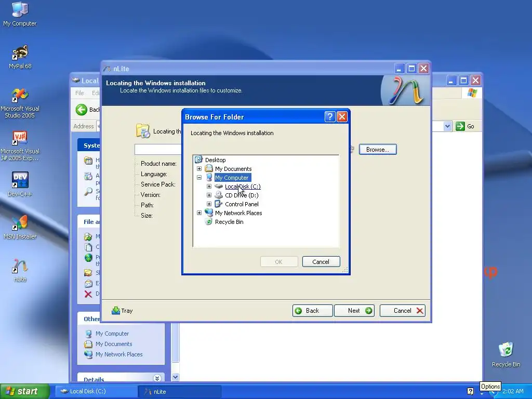Expand Control Panel node
The image size is (532, 399).
[209, 204]
